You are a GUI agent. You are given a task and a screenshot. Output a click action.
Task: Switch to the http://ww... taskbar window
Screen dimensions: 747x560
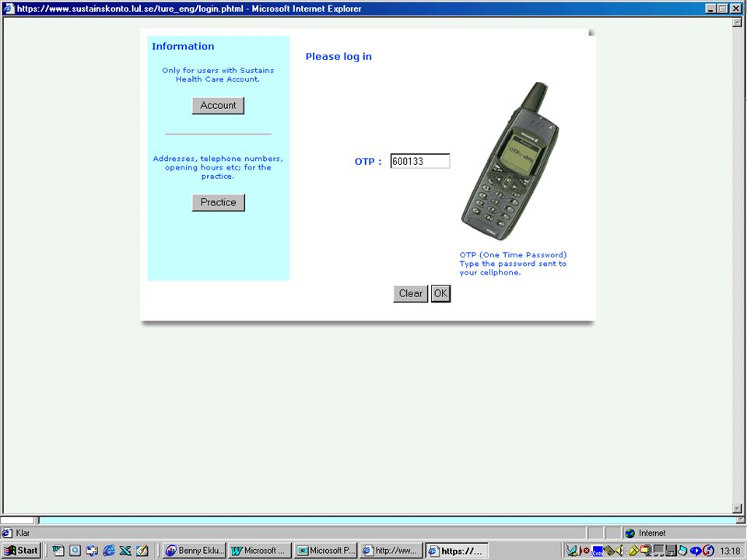click(391, 551)
